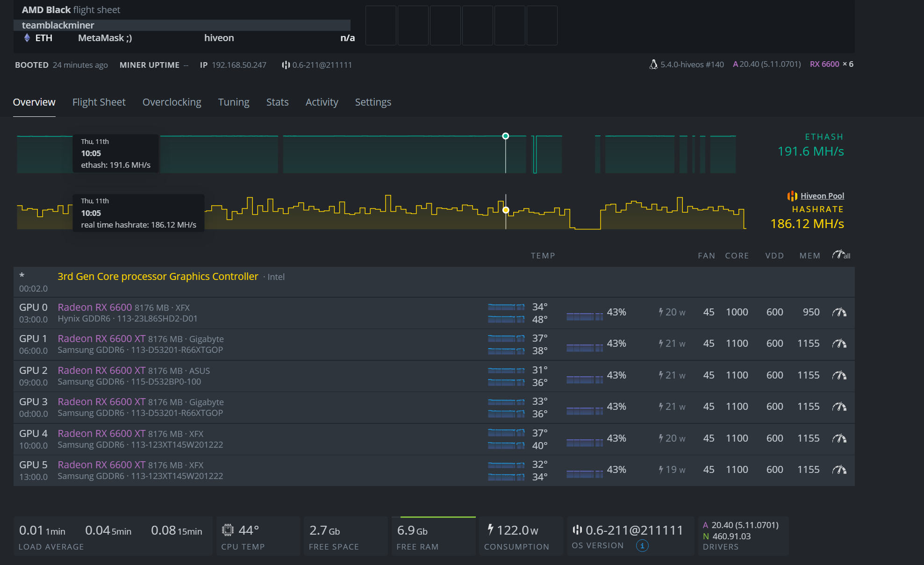Click the 122.0 w consumption value

pos(517,530)
